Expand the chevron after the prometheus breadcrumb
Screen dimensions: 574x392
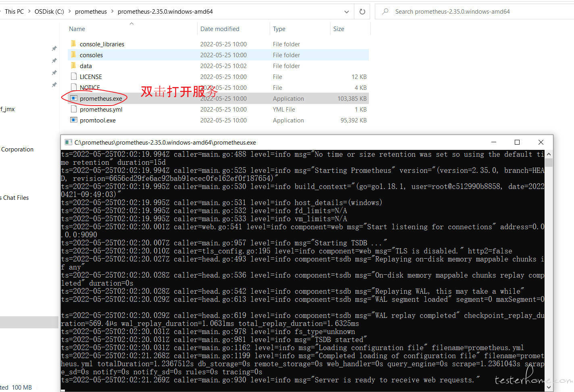coord(112,11)
